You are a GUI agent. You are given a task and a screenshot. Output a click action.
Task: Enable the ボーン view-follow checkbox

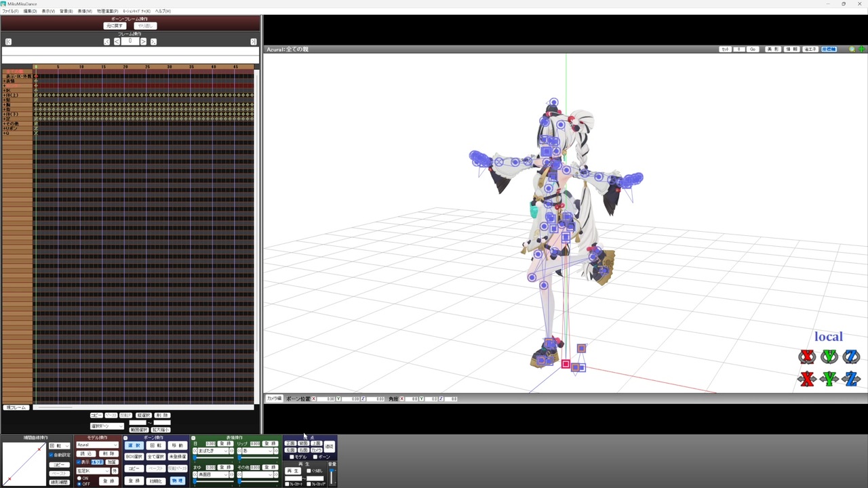[x=315, y=457]
